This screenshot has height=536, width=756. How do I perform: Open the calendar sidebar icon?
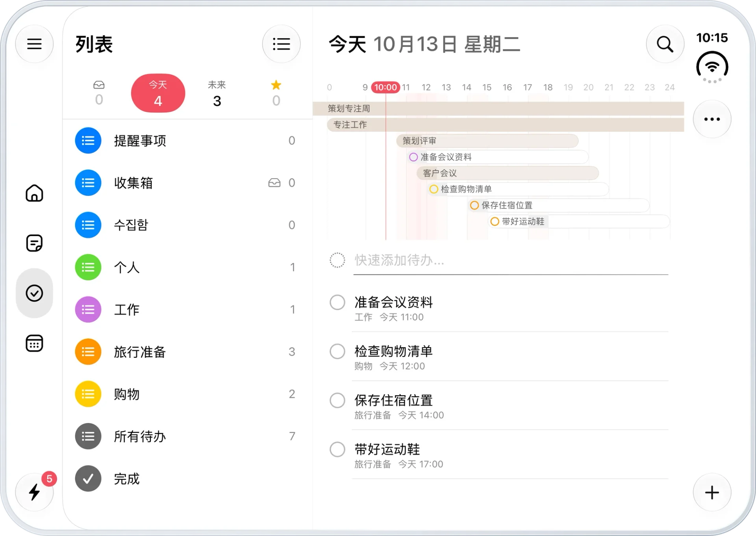(x=34, y=343)
